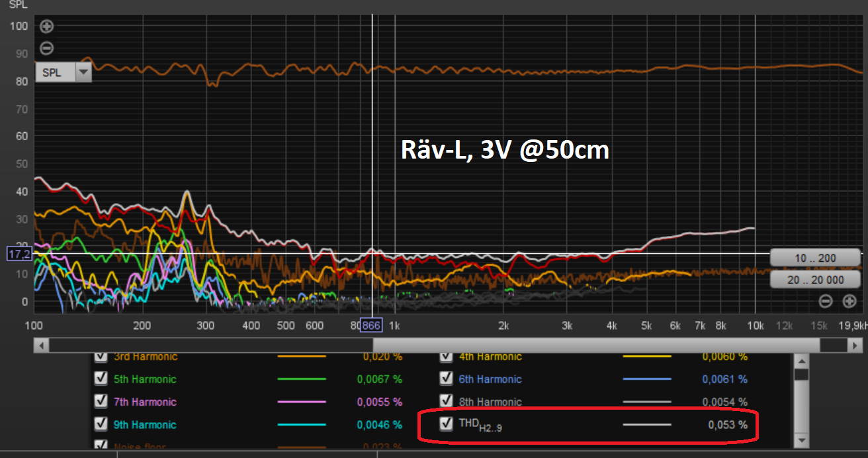Image resolution: width=868 pixels, height=458 pixels.
Task: Click the 0,0054 % 8th harmonic value
Action: pyautogui.click(x=725, y=402)
